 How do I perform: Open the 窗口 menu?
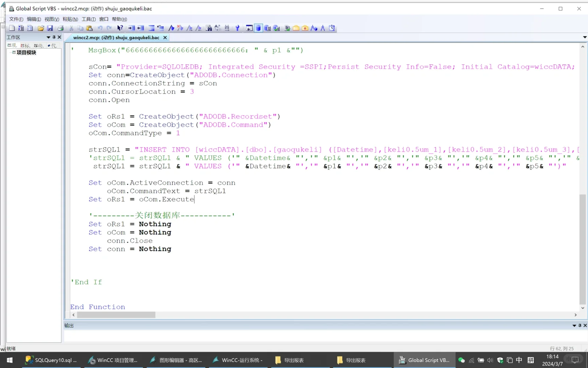[104, 19]
